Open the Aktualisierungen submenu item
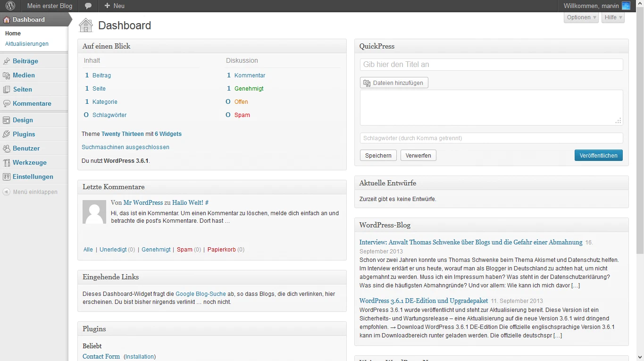 (x=27, y=44)
